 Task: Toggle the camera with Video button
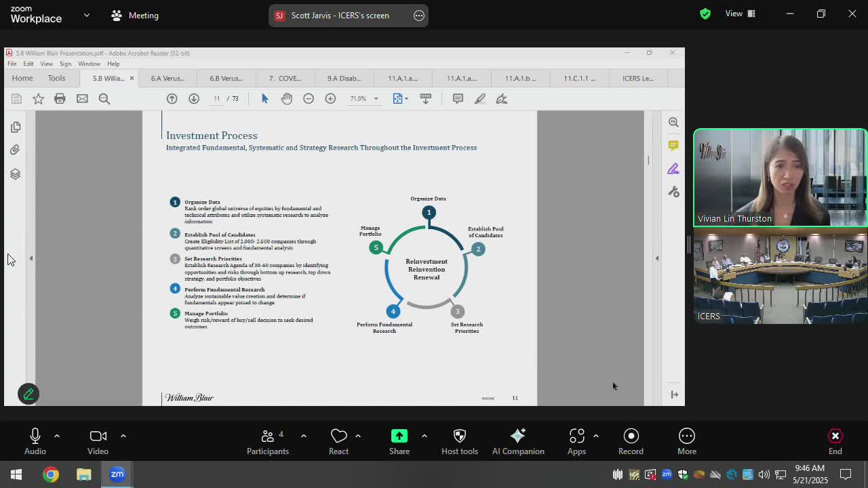[x=98, y=441]
